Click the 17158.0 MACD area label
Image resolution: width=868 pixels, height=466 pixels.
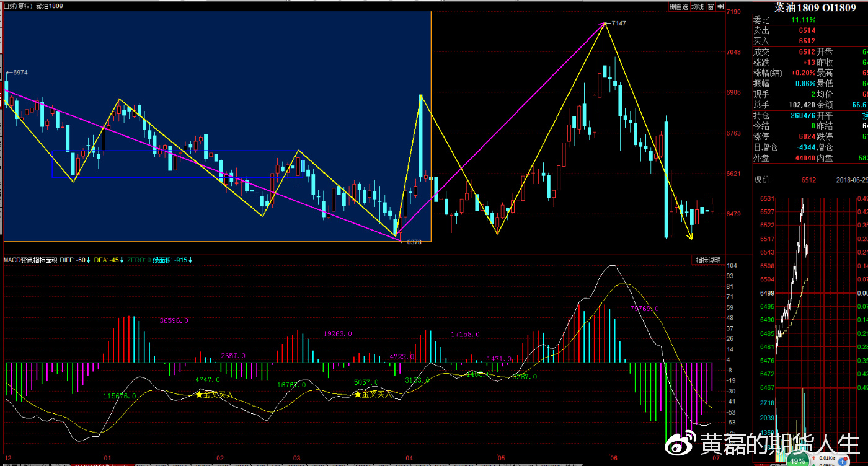(x=466, y=334)
